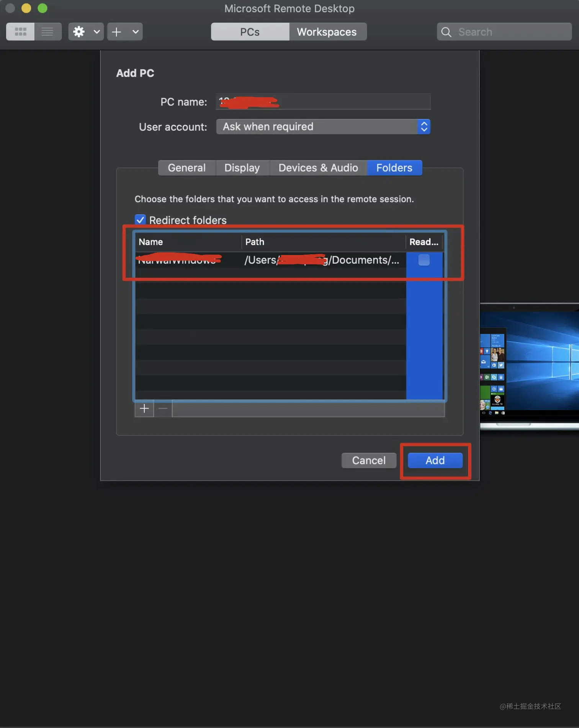
Task: Click the plus add toolbar icon
Action: [x=116, y=32]
